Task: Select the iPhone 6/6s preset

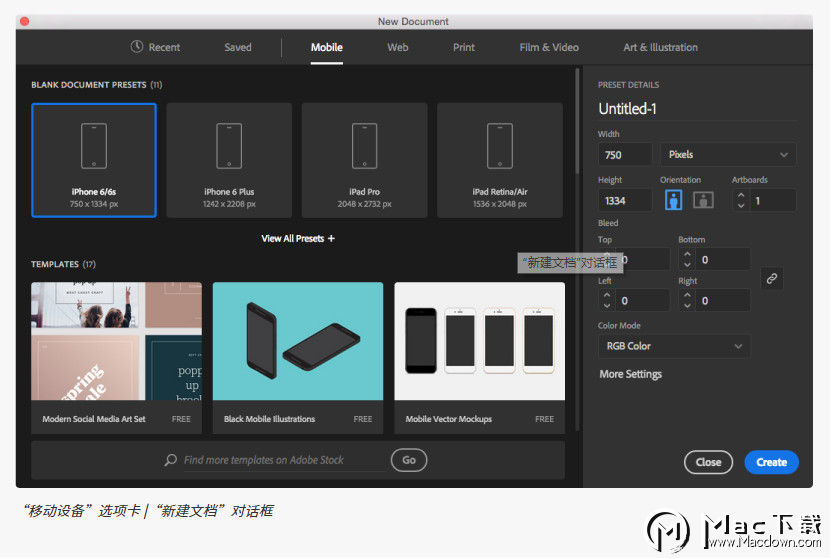Action: (x=94, y=160)
